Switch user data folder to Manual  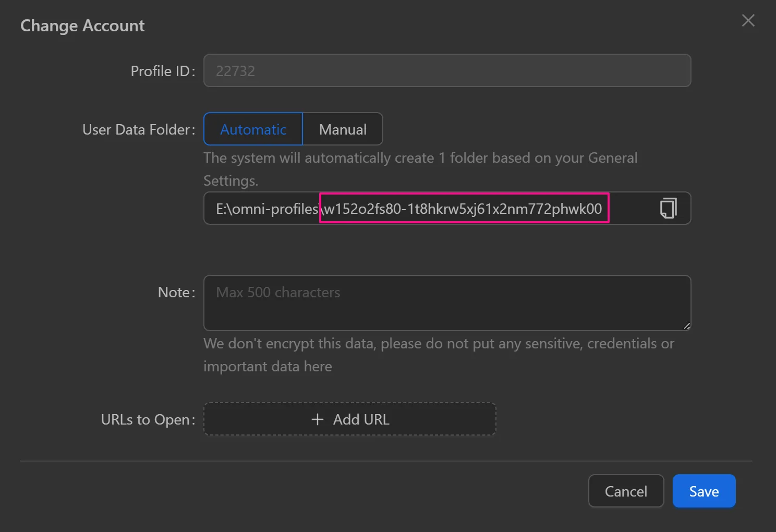coord(343,129)
